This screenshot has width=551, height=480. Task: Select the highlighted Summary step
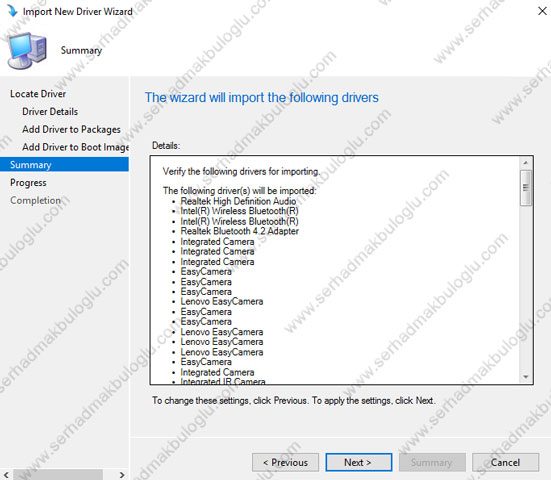click(64, 164)
